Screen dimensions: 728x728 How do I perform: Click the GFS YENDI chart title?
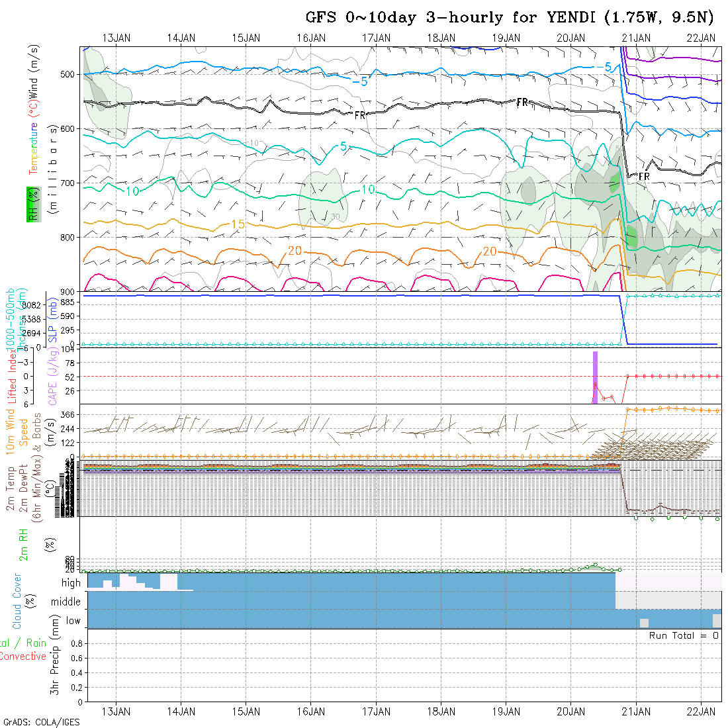tap(510, 17)
